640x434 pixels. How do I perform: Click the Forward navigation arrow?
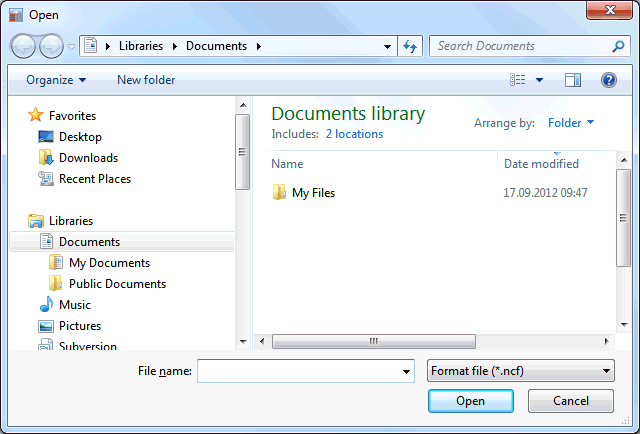click(51, 46)
